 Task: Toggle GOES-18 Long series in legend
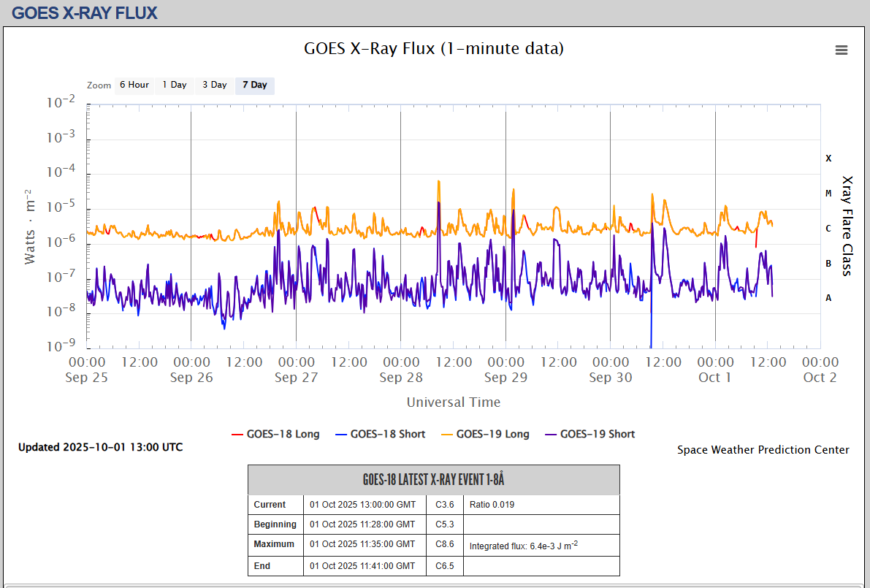point(275,434)
